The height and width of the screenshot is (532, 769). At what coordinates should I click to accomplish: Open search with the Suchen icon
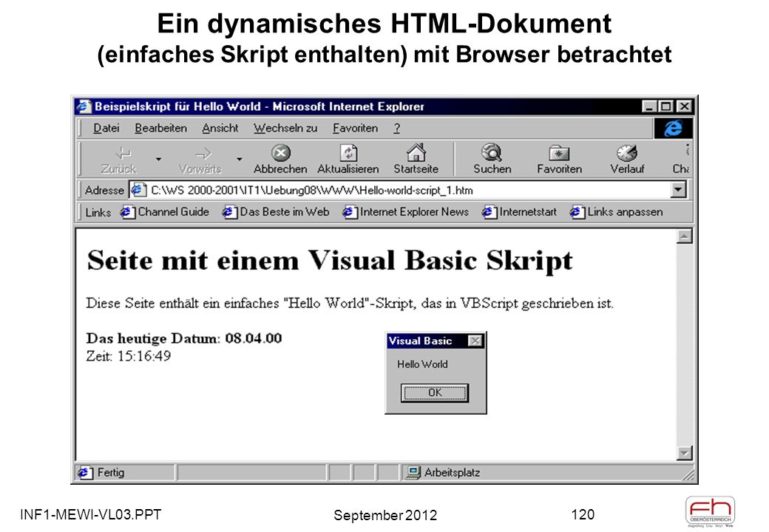click(492, 152)
